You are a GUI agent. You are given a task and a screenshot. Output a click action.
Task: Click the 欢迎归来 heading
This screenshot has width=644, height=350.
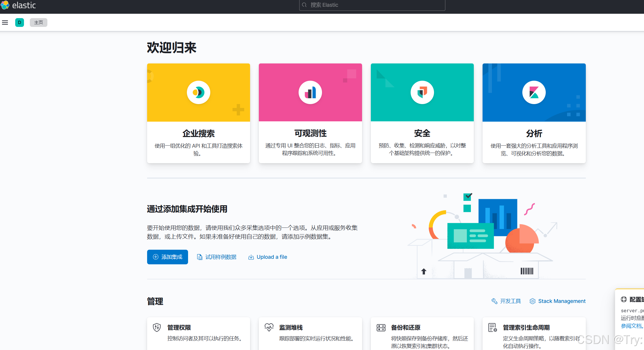(x=172, y=48)
